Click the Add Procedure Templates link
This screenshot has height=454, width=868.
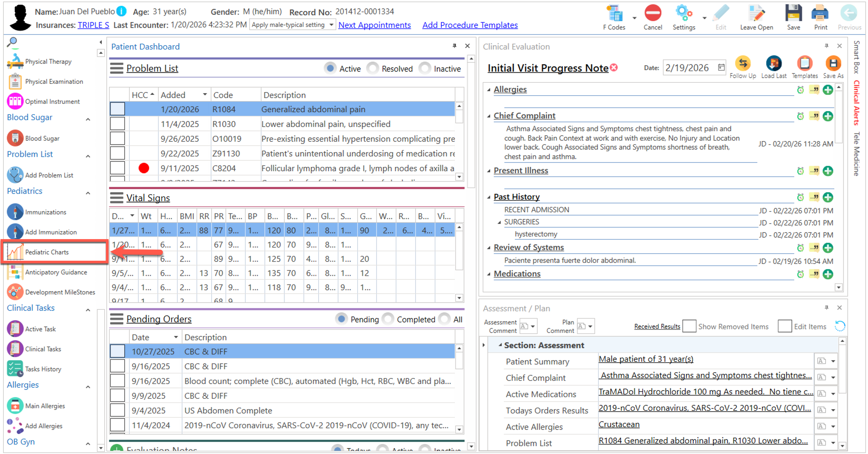click(x=470, y=25)
